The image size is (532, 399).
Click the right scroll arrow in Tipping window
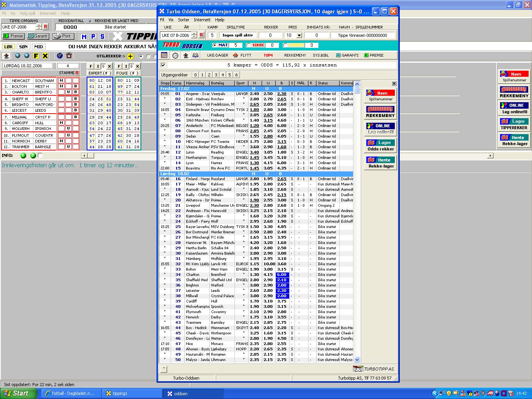pyautogui.click(x=490, y=155)
